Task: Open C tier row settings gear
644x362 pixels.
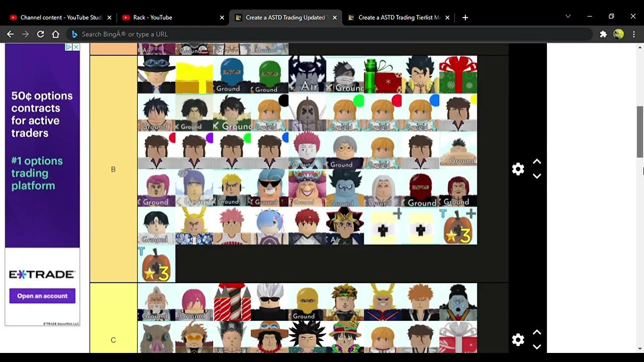Action: (x=518, y=340)
